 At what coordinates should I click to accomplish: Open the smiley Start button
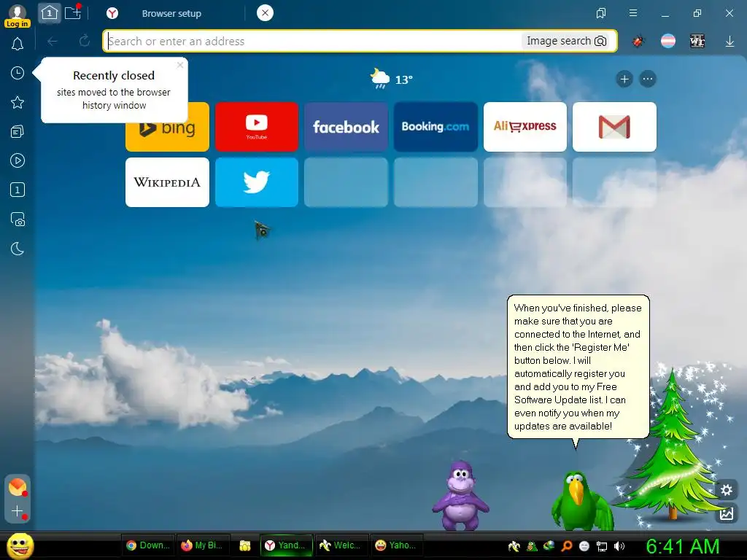(x=20, y=545)
